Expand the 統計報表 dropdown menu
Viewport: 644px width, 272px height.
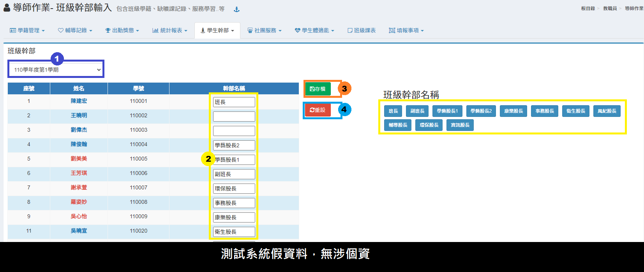(x=170, y=30)
